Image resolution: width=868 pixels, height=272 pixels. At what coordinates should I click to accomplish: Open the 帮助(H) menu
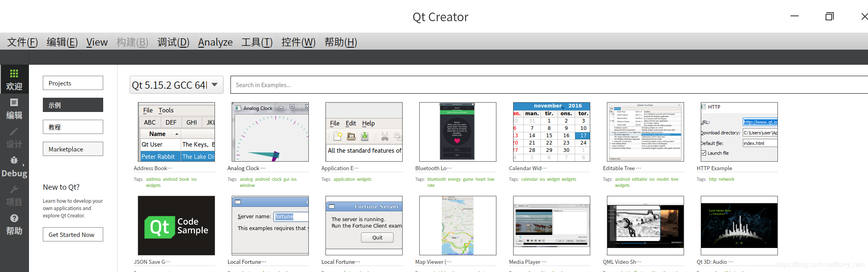(x=341, y=42)
